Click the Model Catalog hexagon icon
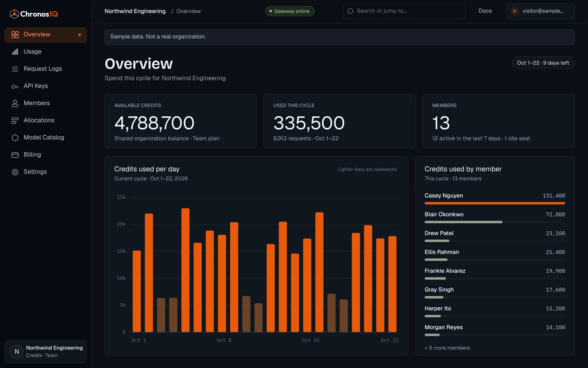The width and height of the screenshot is (588, 368). [15, 138]
